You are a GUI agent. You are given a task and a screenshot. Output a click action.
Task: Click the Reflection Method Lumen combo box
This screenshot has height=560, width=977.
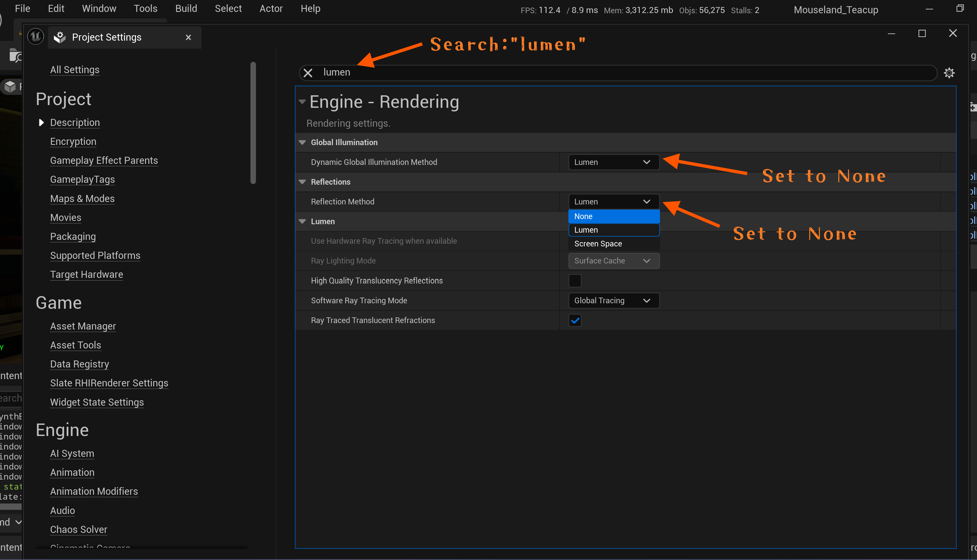[x=614, y=201]
